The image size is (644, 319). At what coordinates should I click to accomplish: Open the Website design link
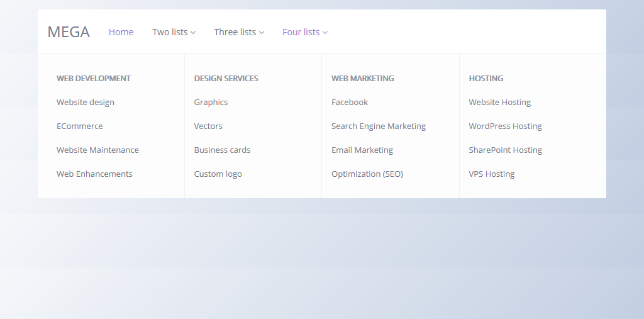pos(86,102)
